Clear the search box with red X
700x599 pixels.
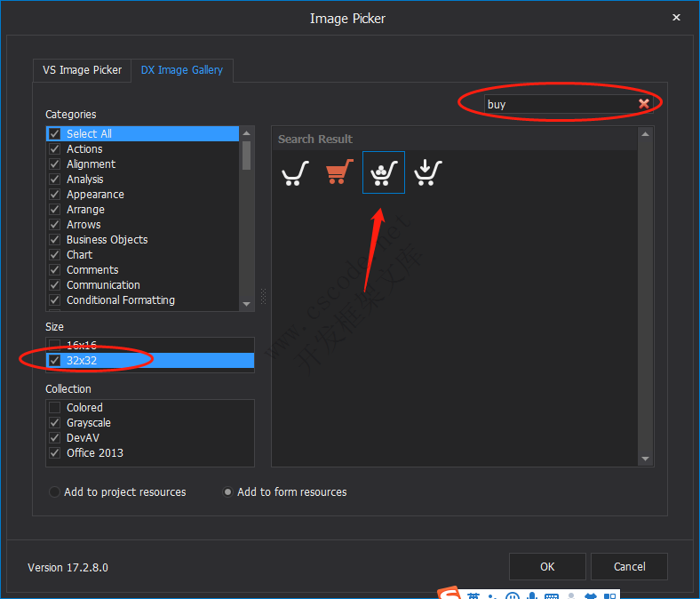click(644, 104)
